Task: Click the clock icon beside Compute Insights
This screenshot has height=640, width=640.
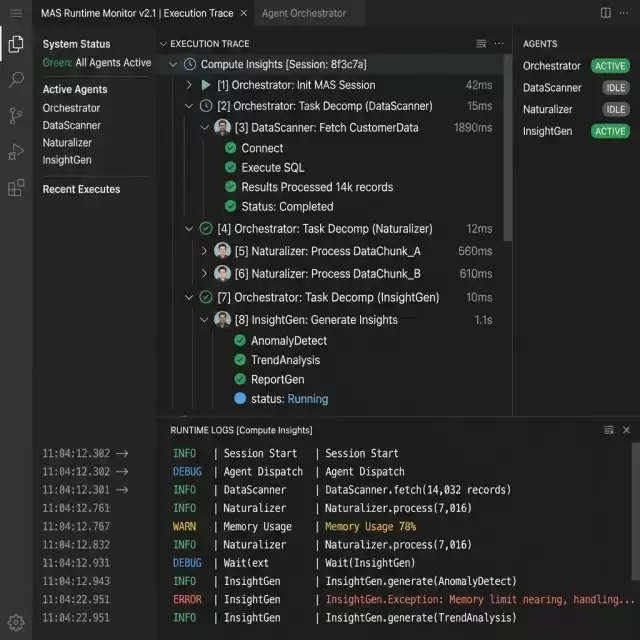Action: [190, 64]
